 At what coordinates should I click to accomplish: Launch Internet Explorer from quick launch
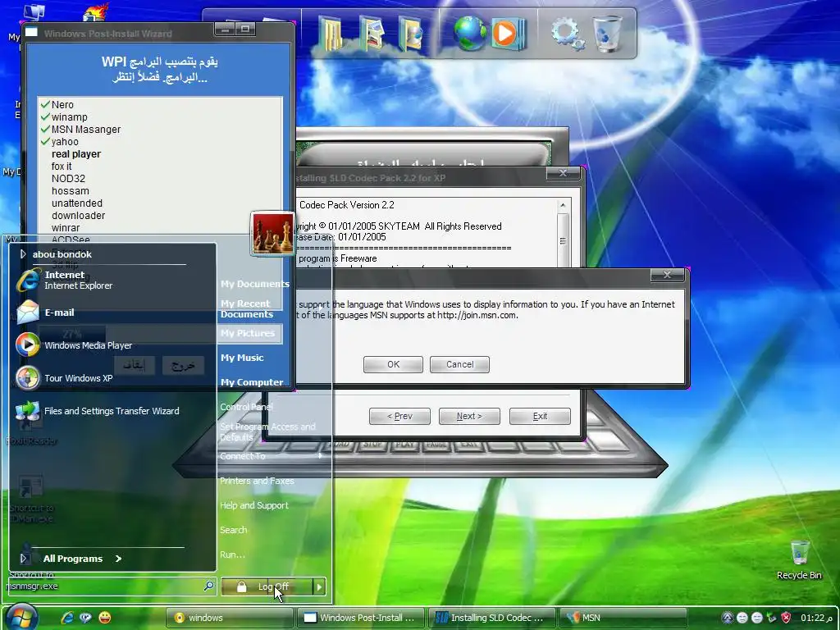click(x=67, y=618)
